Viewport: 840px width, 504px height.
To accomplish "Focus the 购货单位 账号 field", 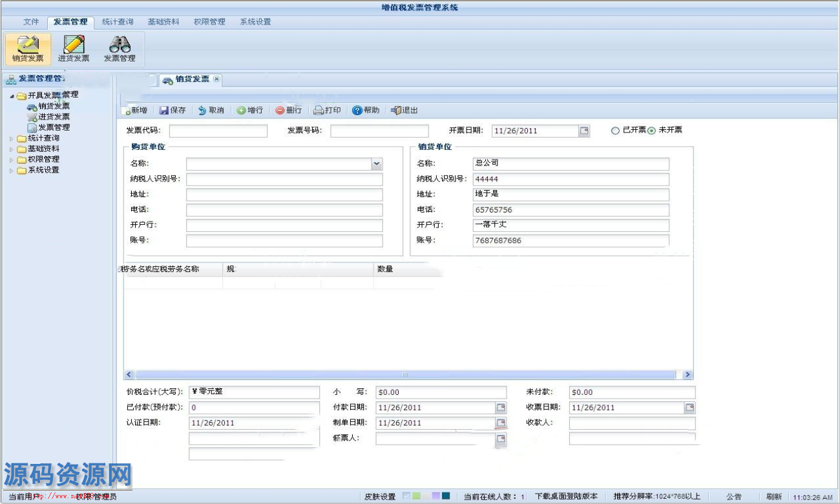I will [284, 241].
